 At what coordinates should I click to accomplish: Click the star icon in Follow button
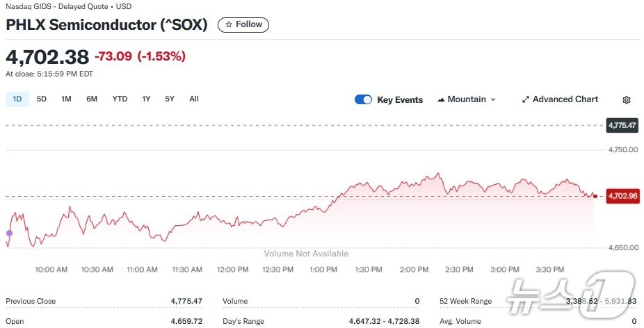coord(228,24)
